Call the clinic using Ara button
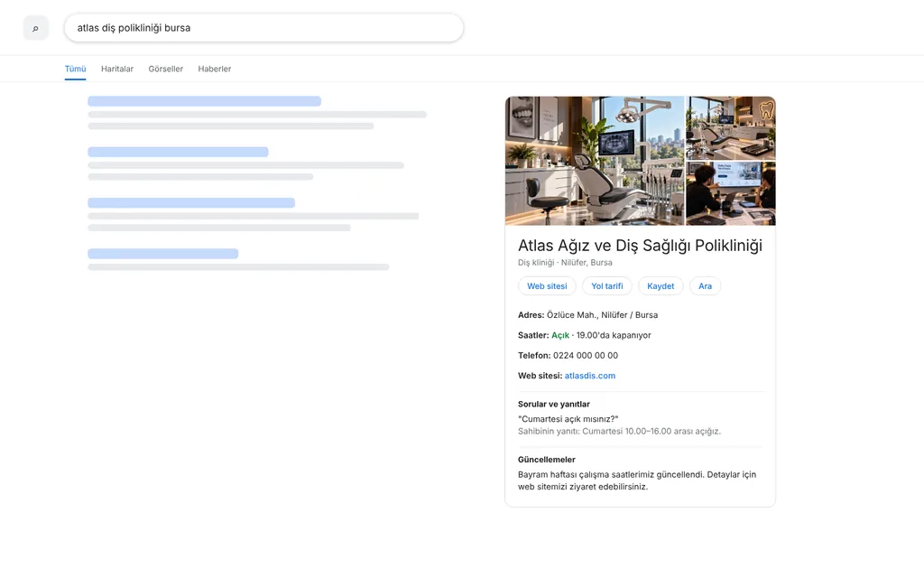The image size is (924, 578). (x=706, y=286)
